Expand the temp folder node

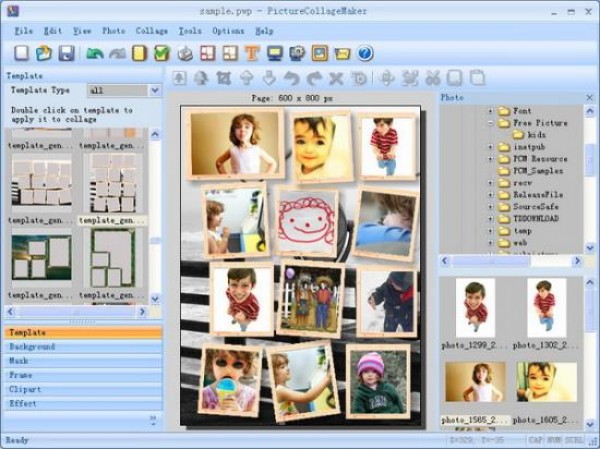490,231
